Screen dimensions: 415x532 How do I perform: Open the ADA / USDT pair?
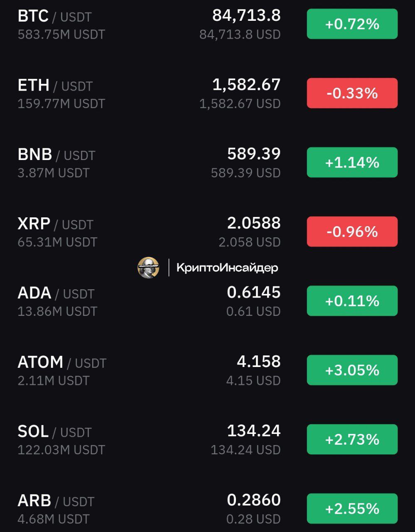click(207, 301)
